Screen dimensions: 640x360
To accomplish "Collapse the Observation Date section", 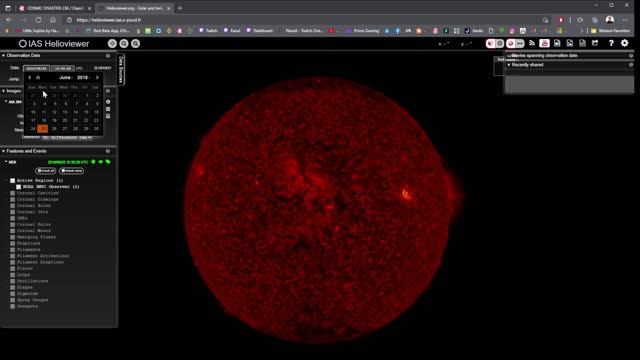I will [4, 56].
